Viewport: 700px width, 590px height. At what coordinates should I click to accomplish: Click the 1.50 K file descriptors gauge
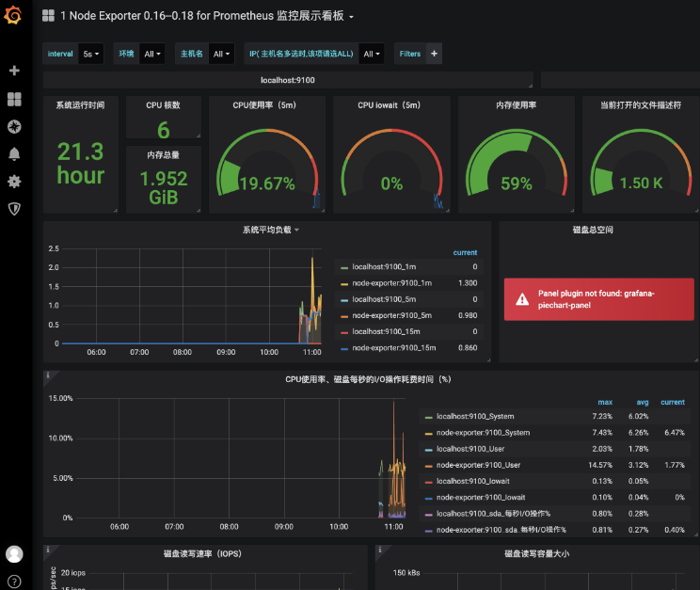pyautogui.click(x=641, y=164)
